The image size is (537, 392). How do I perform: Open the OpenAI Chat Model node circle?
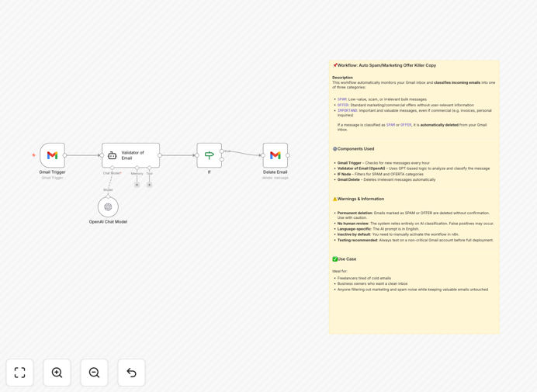point(108,207)
